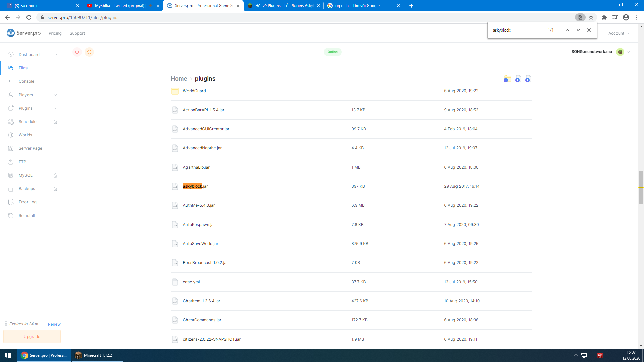Click the create new file icon
Image resolution: width=644 pixels, height=362 pixels.
[528, 79]
